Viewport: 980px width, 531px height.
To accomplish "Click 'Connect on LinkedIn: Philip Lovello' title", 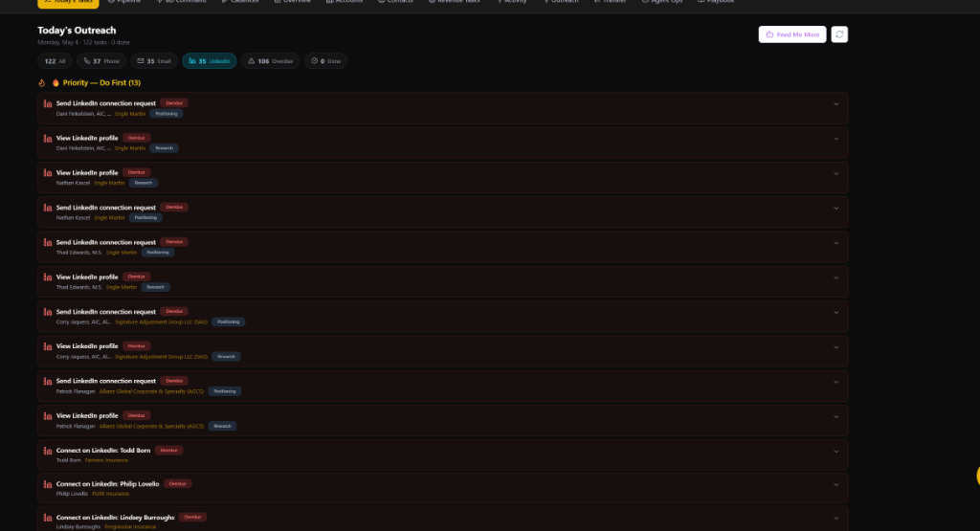I will (x=107, y=484).
